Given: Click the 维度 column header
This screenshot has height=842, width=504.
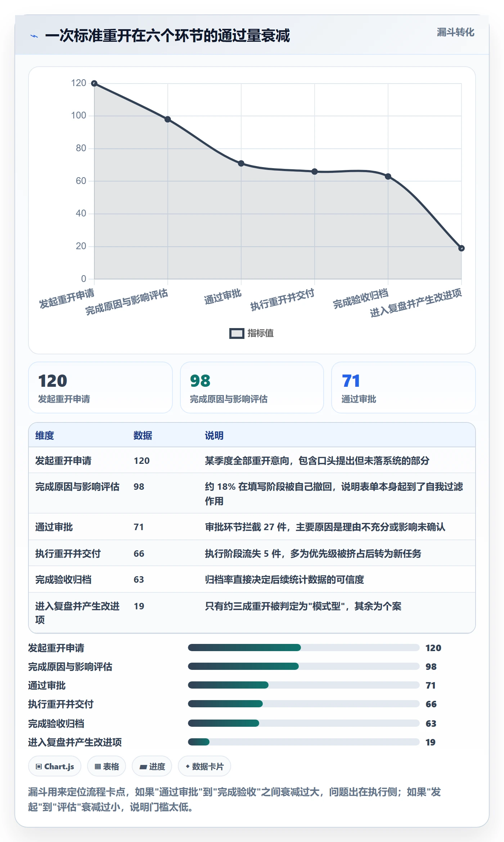Looking at the screenshot, I should click(x=45, y=435).
